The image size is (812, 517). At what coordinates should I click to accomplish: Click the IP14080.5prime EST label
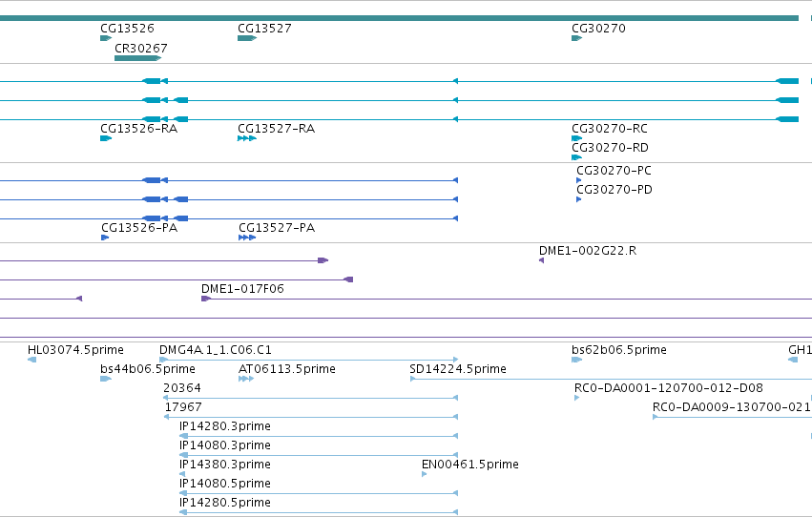[x=225, y=484]
